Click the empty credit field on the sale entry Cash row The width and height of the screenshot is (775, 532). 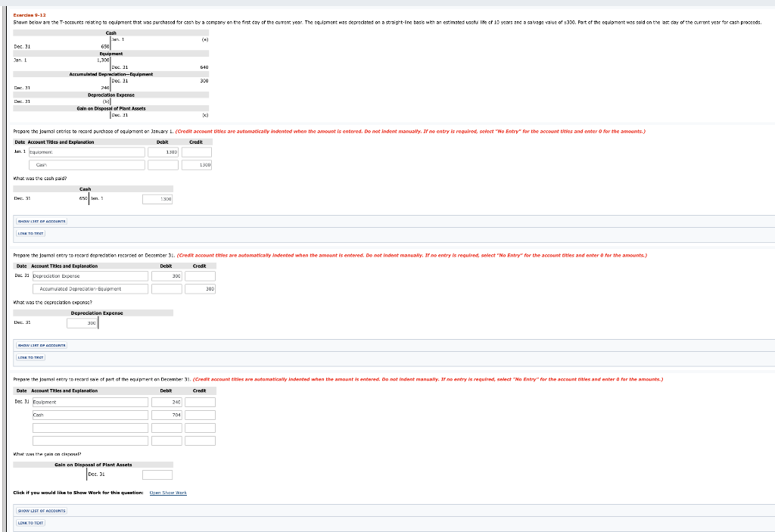coord(200,415)
